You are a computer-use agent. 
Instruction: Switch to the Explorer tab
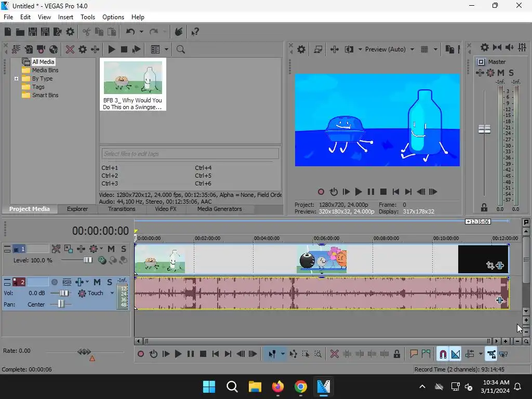77,209
